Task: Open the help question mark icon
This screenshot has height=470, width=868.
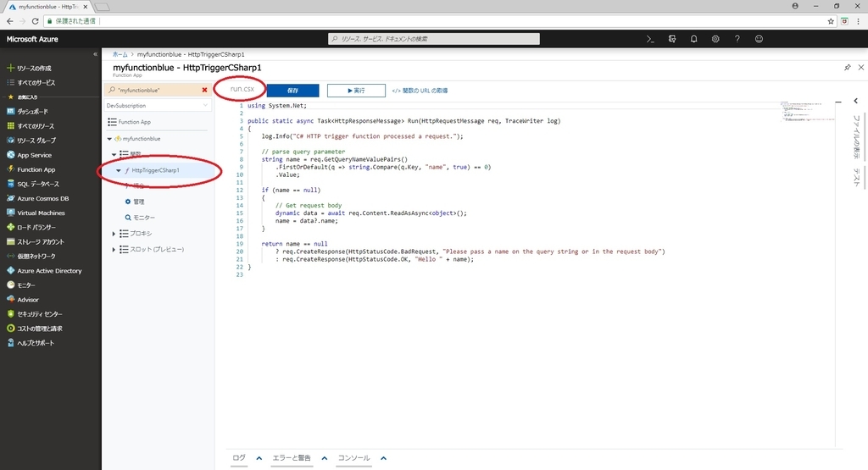Action: tap(737, 39)
